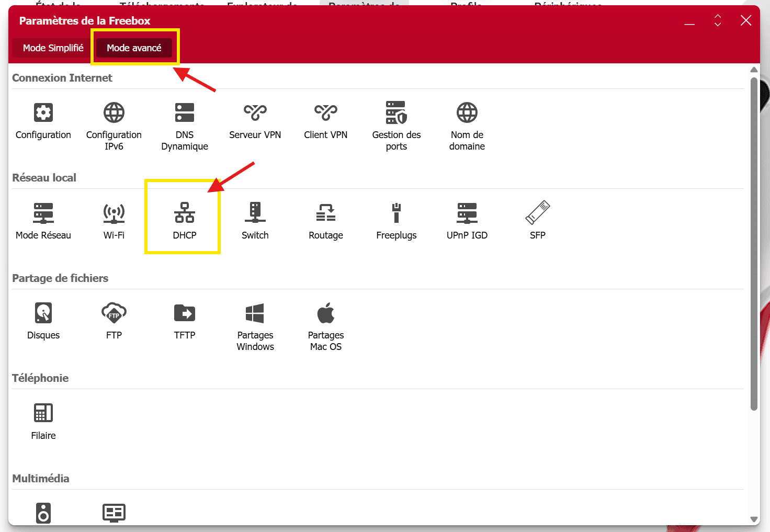Open Configuration IPv6 icon
The image size is (770, 532).
tap(114, 112)
